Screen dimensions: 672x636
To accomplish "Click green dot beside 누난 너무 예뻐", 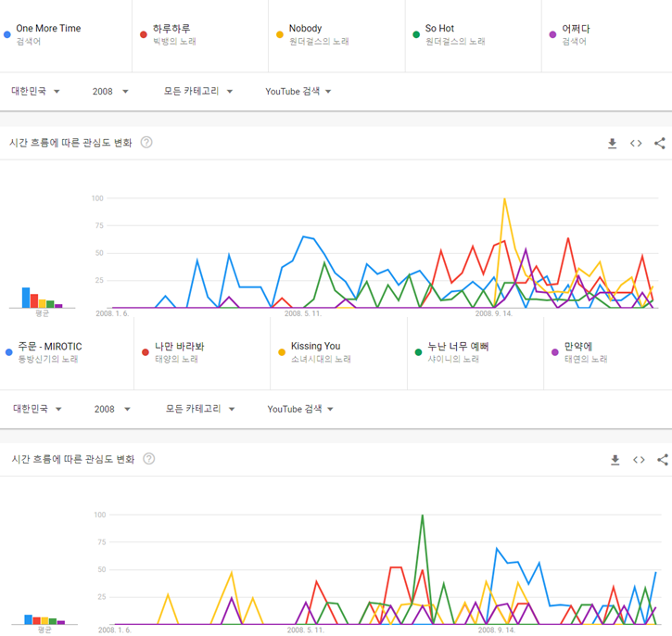I will [x=418, y=352].
